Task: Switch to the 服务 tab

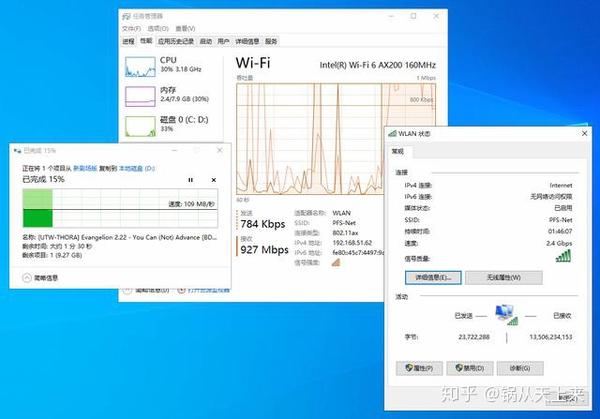Action: point(271,41)
